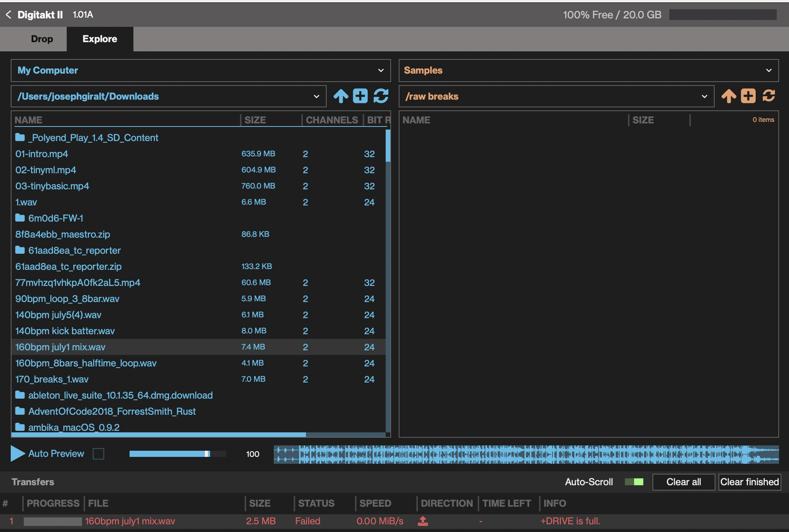Select the Explore tab
Image resolution: width=789 pixels, height=532 pixels.
100,39
